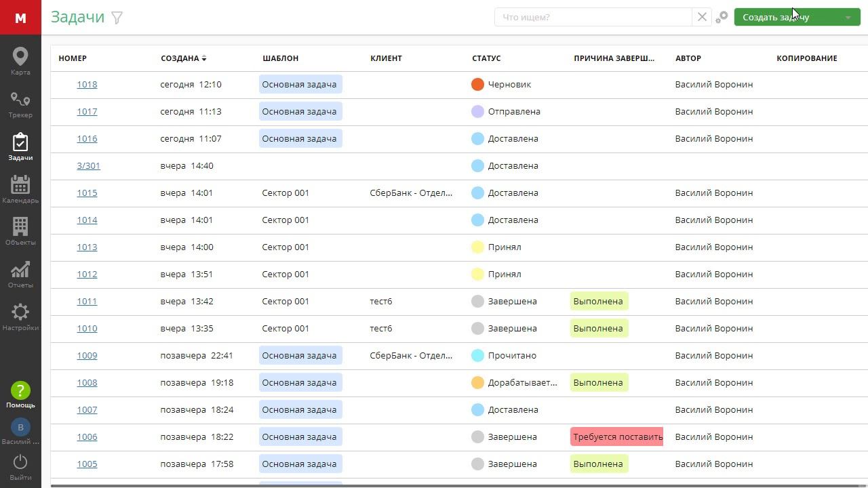Open task link 1015

[x=87, y=193]
